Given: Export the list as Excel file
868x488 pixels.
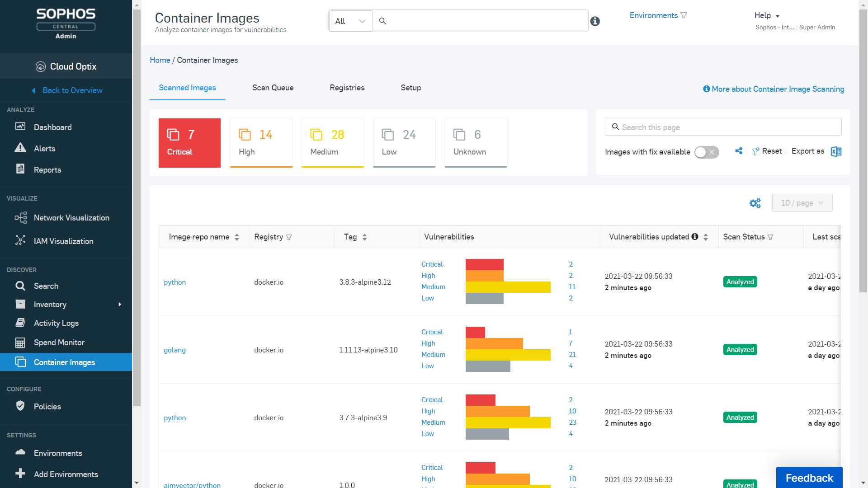Looking at the screenshot, I should point(836,151).
